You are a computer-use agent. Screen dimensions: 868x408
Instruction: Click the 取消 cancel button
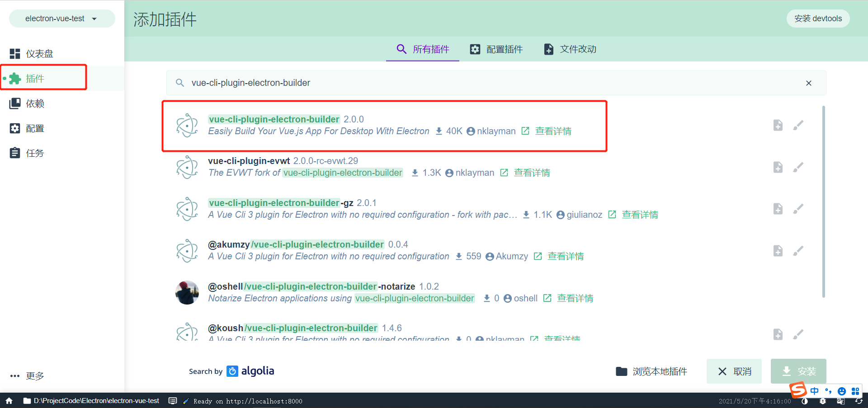tap(734, 371)
